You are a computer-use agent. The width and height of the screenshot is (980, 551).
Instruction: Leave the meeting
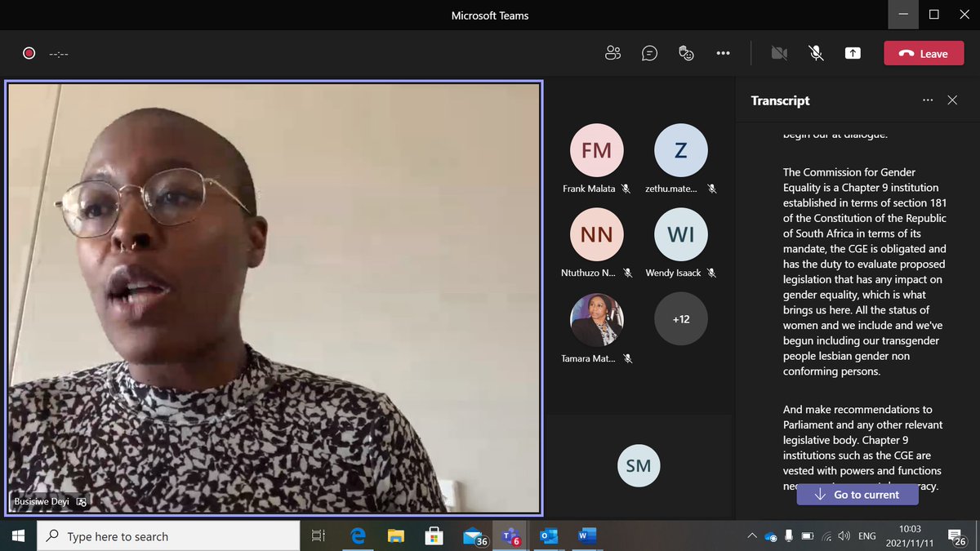[924, 53]
